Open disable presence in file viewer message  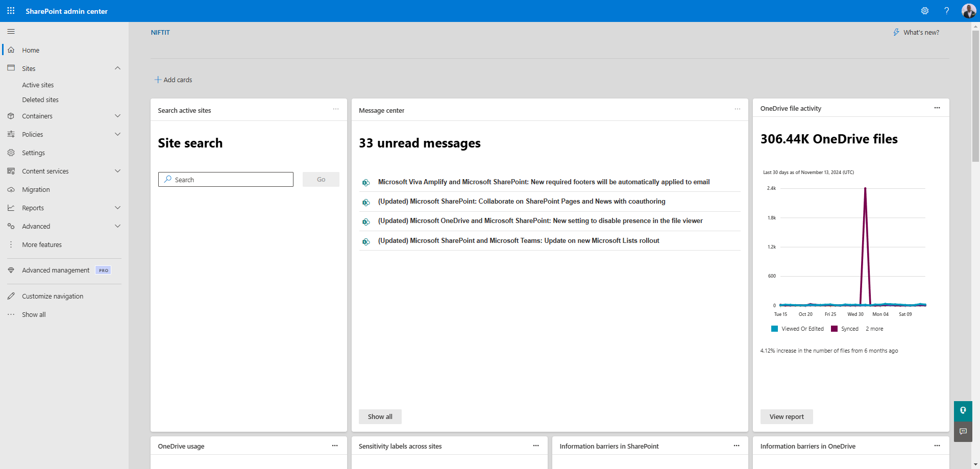pyautogui.click(x=540, y=220)
